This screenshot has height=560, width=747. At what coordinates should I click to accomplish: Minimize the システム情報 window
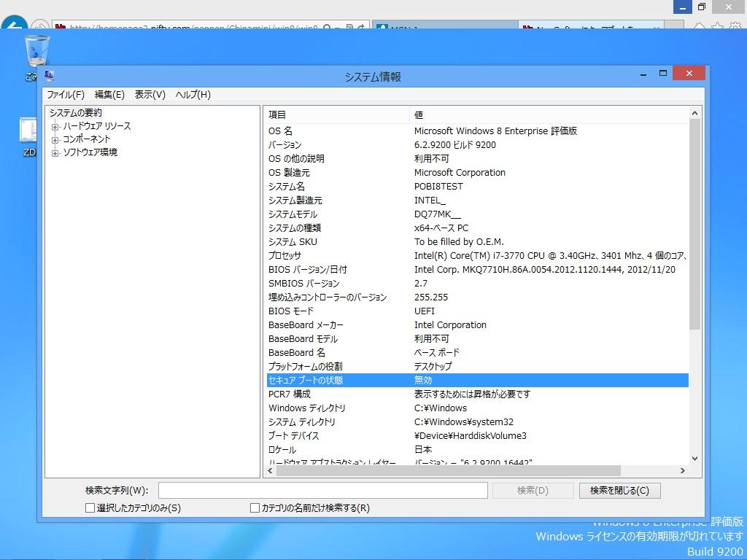643,74
